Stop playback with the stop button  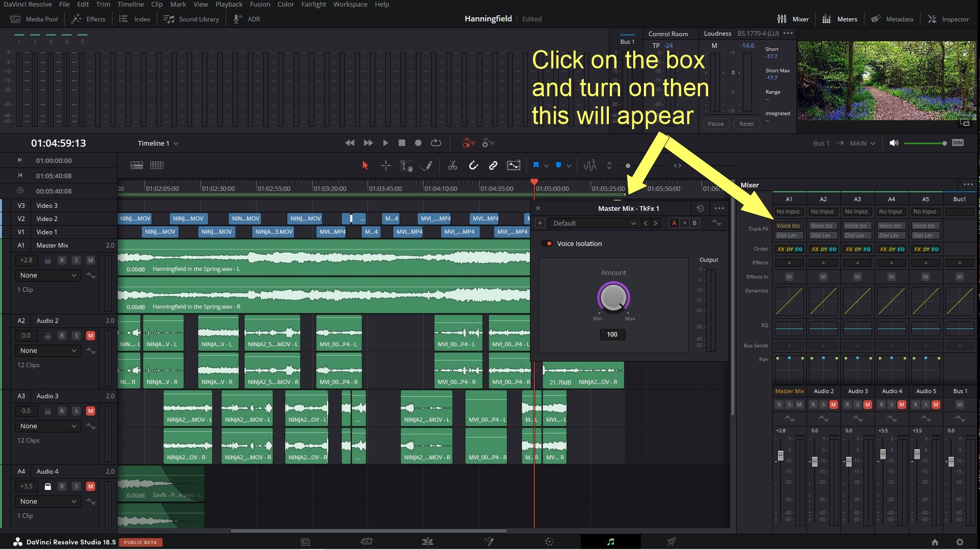coord(402,143)
